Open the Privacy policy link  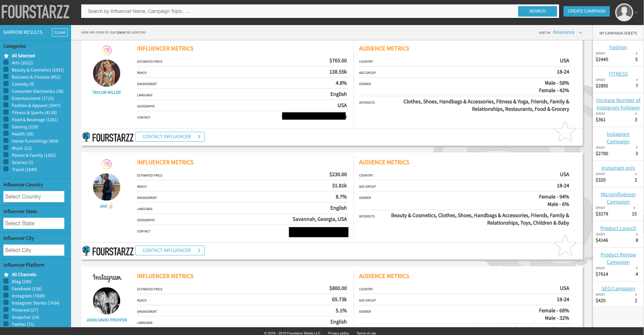point(338,333)
